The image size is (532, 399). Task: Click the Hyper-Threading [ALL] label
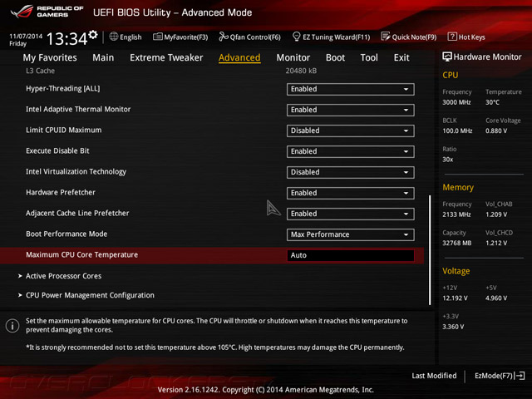[63, 89]
